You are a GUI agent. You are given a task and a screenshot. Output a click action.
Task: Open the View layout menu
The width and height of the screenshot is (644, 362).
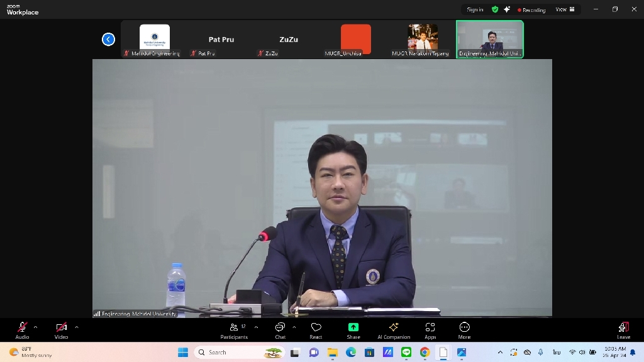coord(565,9)
